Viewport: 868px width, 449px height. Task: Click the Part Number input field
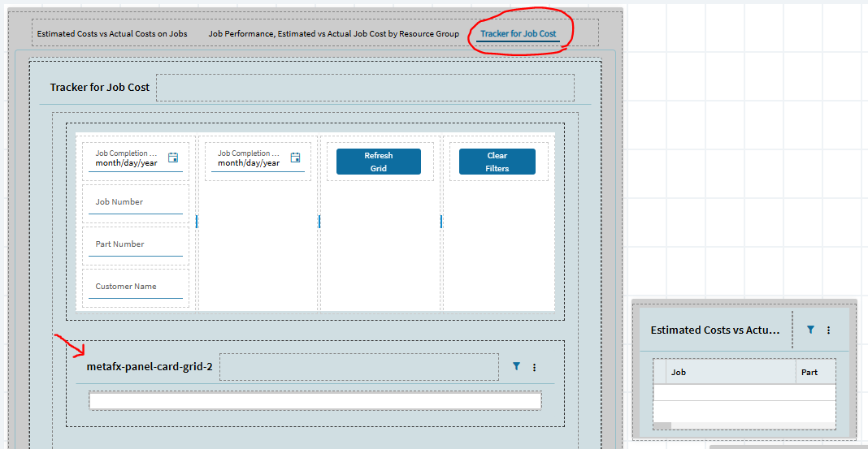pos(136,245)
